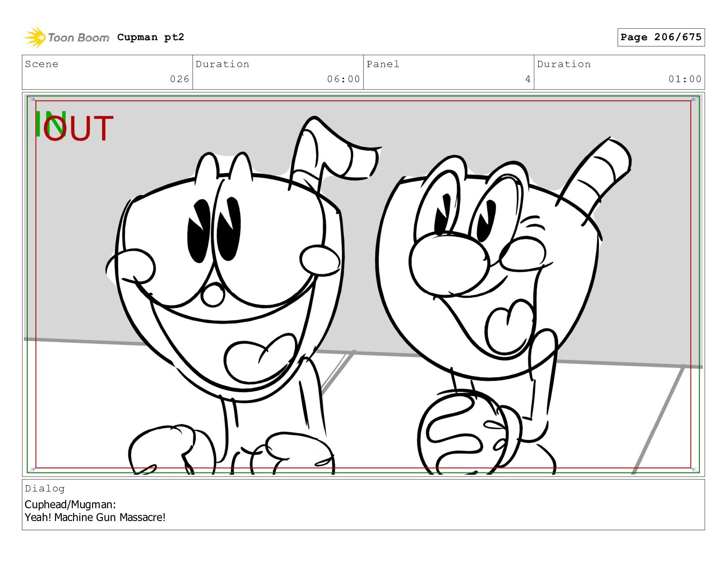Click the Panel number '4'
The width and height of the screenshot is (728, 563).
[x=528, y=79]
